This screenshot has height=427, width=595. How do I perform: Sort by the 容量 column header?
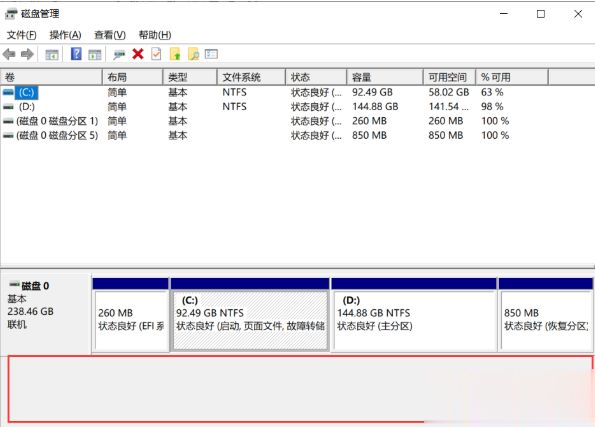coord(384,77)
